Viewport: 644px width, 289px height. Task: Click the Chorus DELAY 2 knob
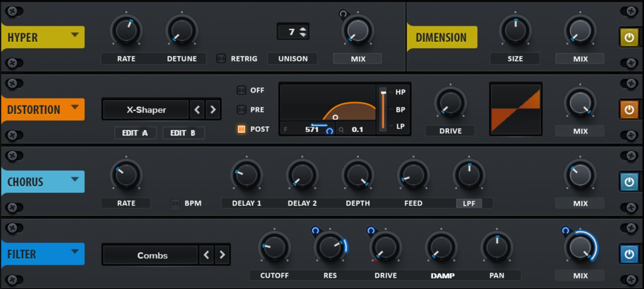tap(302, 175)
